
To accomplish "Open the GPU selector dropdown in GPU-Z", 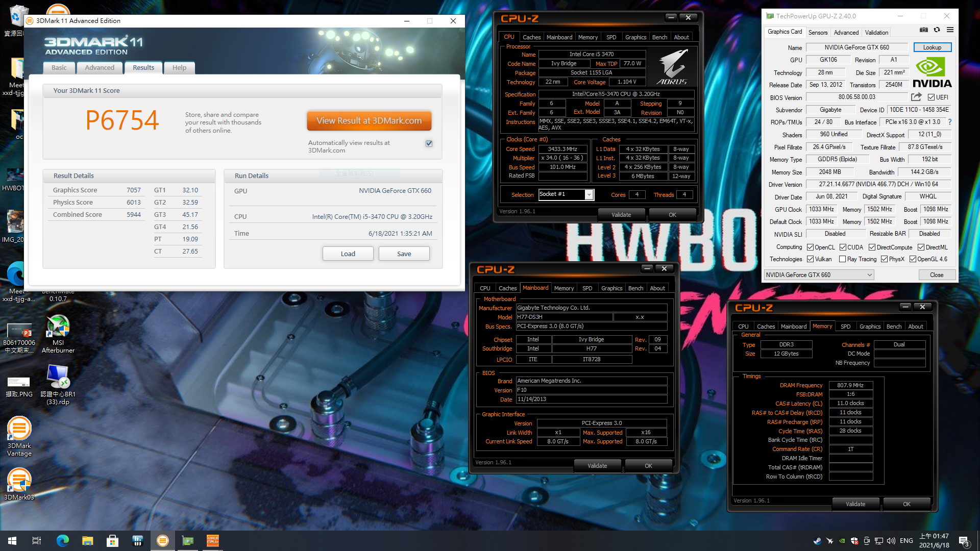I will click(819, 275).
